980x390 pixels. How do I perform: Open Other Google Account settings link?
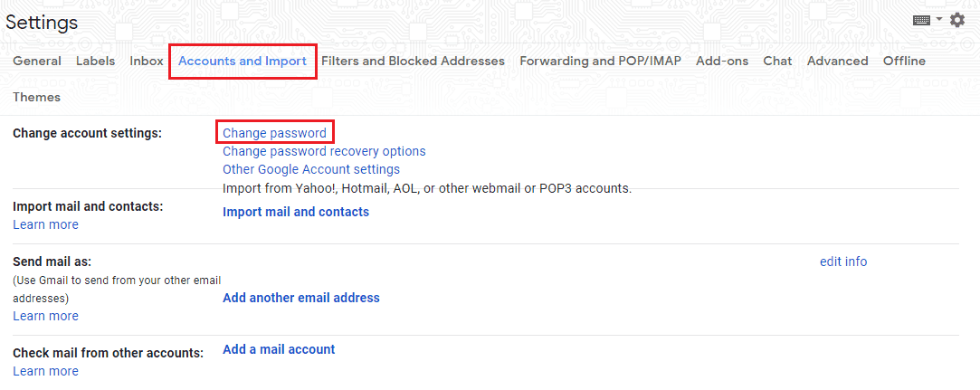(x=311, y=169)
